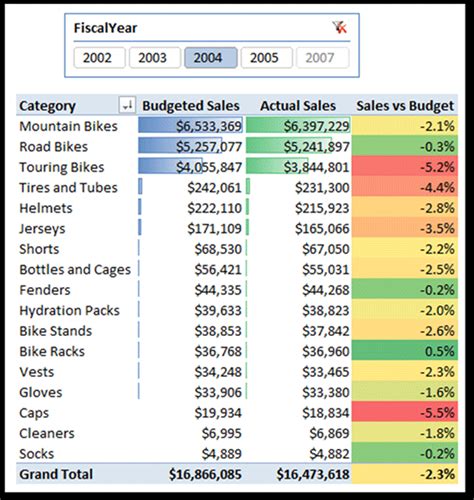Click the Actual Sales column header
Screen dimensions: 474x500
pos(298,106)
